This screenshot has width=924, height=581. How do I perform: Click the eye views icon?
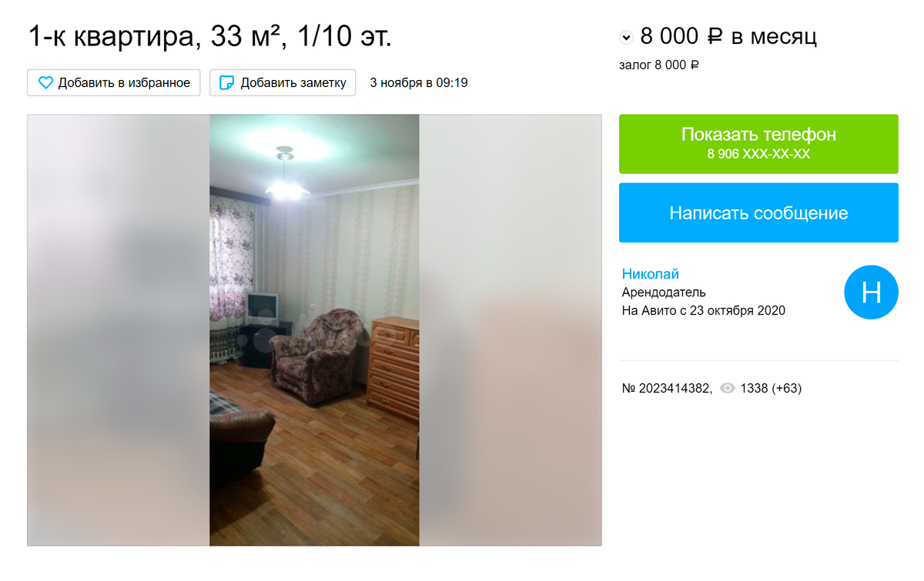coord(727,389)
